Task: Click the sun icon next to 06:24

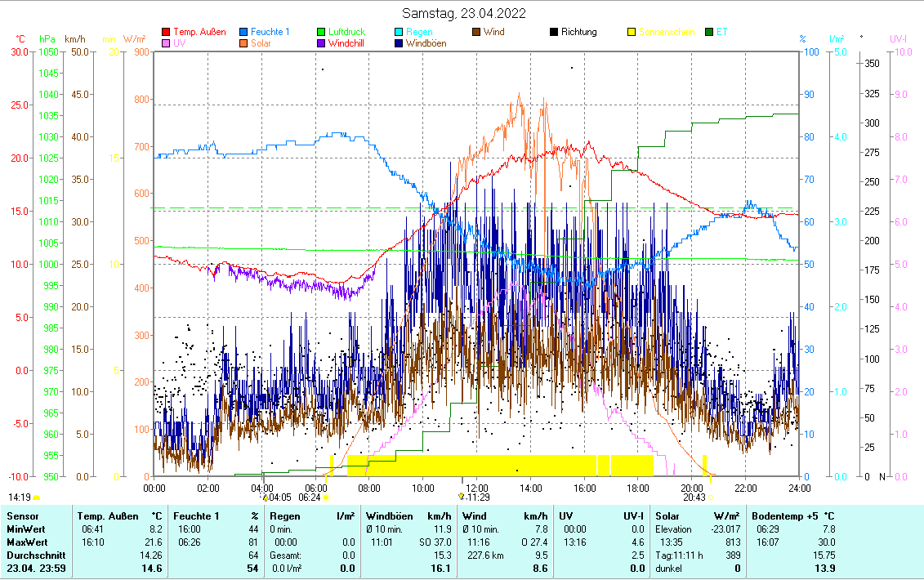Action: tap(325, 497)
